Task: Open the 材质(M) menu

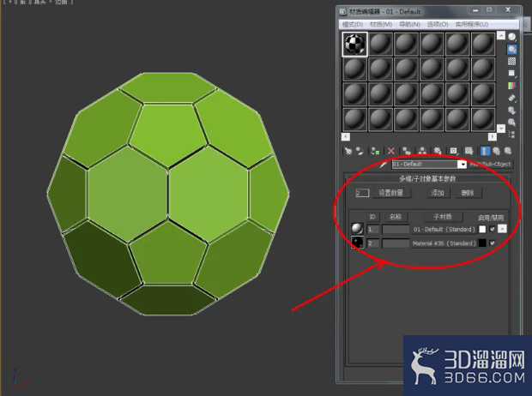Action: coord(381,24)
